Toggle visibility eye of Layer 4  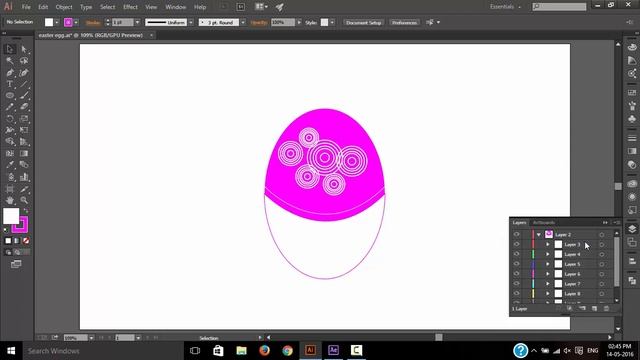tap(516, 254)
